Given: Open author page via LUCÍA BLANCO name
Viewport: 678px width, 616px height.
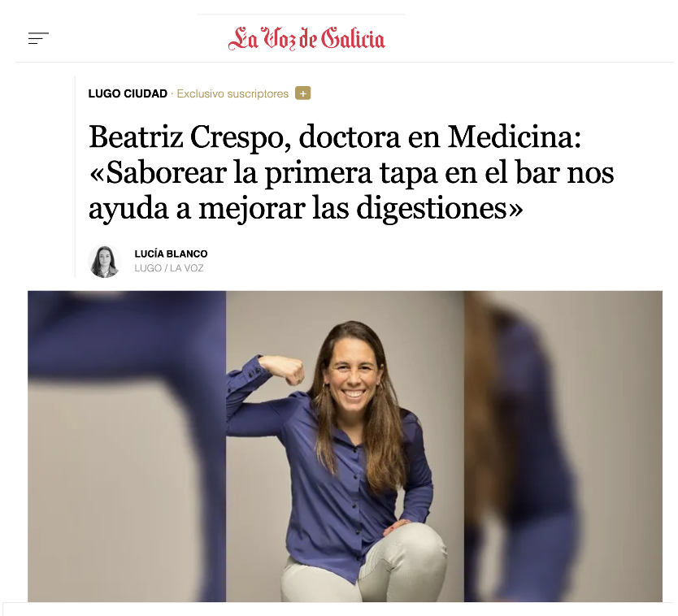Looking at the screenshot, I should (171, 254).
